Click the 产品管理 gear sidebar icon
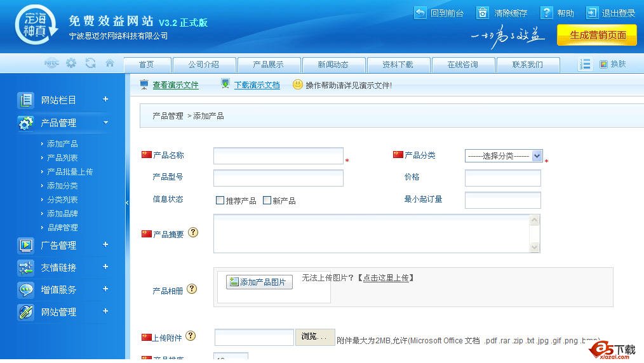 (25, 122)
